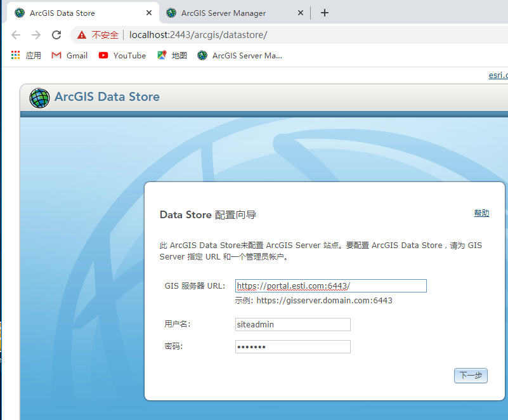Click the ArcGIS Server Manager tab favicon

click(171, 13)
